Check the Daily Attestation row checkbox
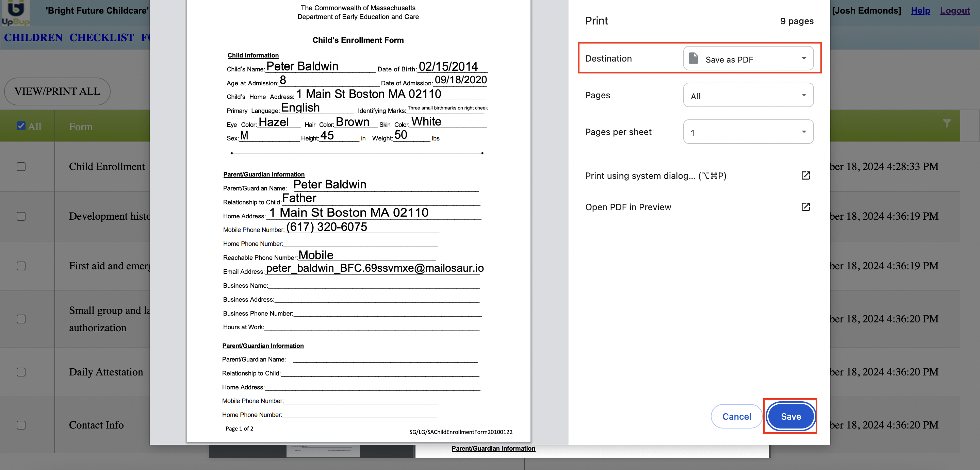 21,372
